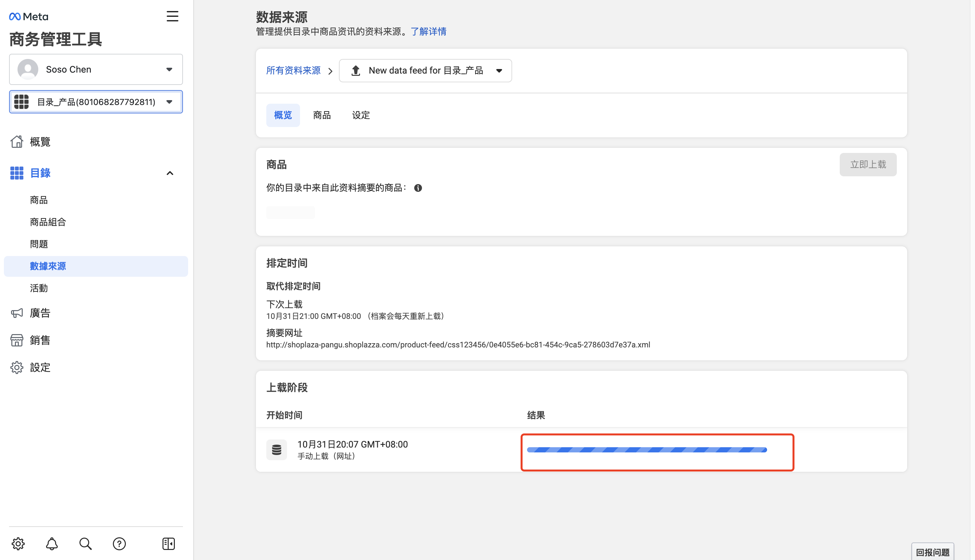Open the 目录_产品 catalog dropdown
This screenshot has height=560, width=975.
tap(96, 102)
